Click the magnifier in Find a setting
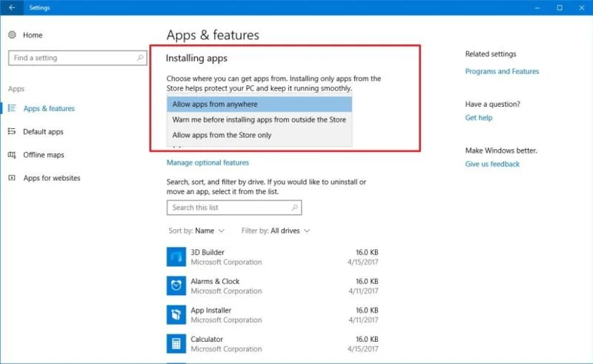This screenshot has height=364, width=593. pyautogui.click(x=140, y=58)
